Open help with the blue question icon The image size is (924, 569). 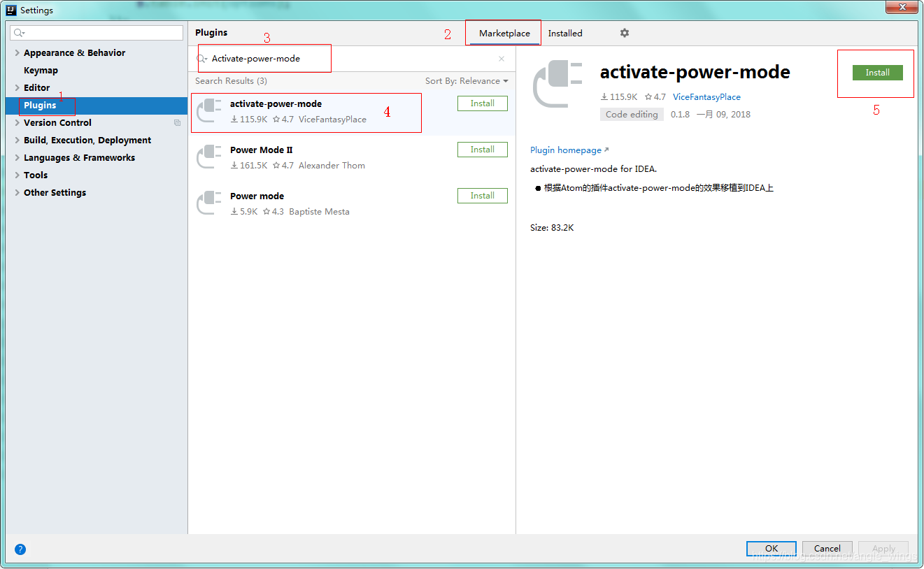(x=20, y=549)
